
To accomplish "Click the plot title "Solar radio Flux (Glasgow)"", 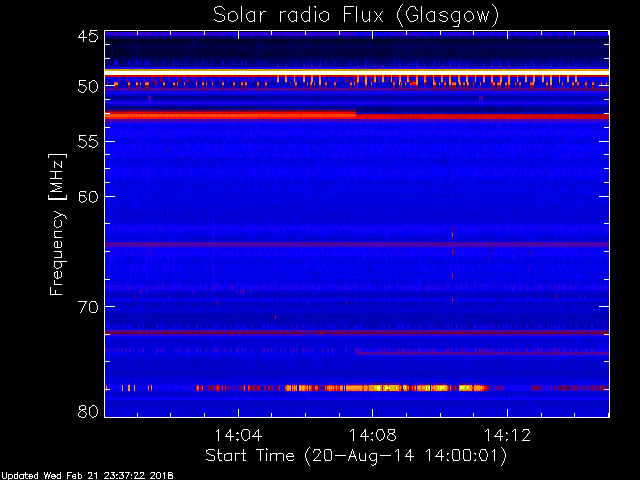I will [x=356, y=16].
